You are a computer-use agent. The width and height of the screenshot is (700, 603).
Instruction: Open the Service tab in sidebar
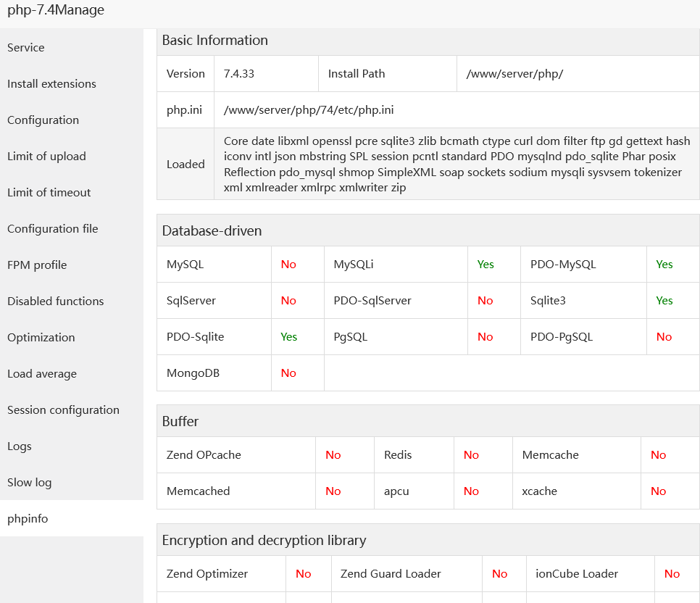coord(26,48)
